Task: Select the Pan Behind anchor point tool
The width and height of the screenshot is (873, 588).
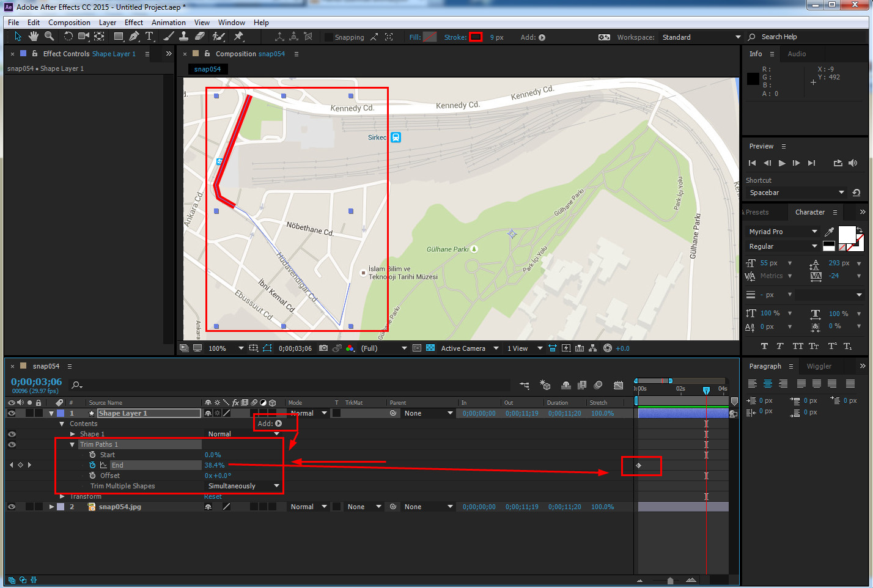Action: click(x=99, y=37)
